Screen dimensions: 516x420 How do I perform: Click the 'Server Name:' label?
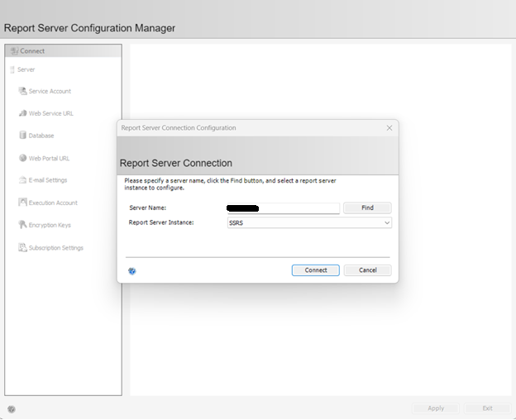(148, 208)
